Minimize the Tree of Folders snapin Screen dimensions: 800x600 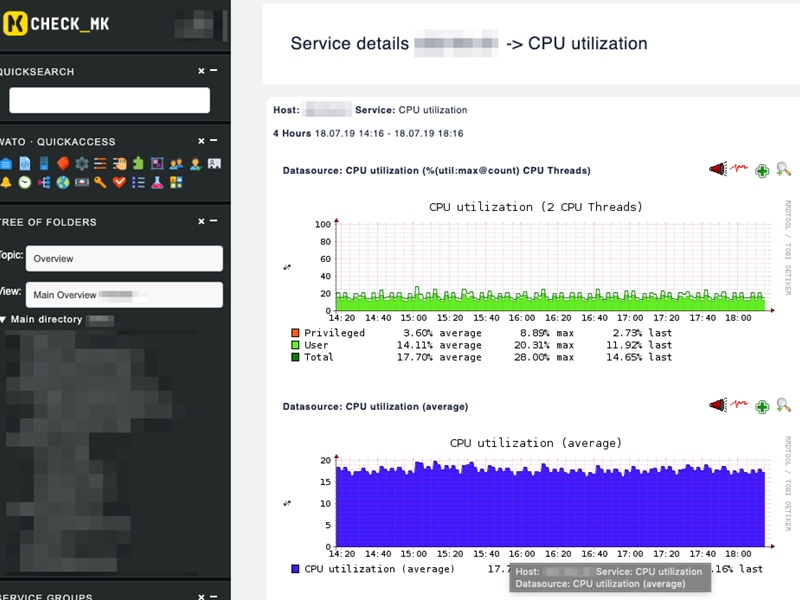[214, 221]
